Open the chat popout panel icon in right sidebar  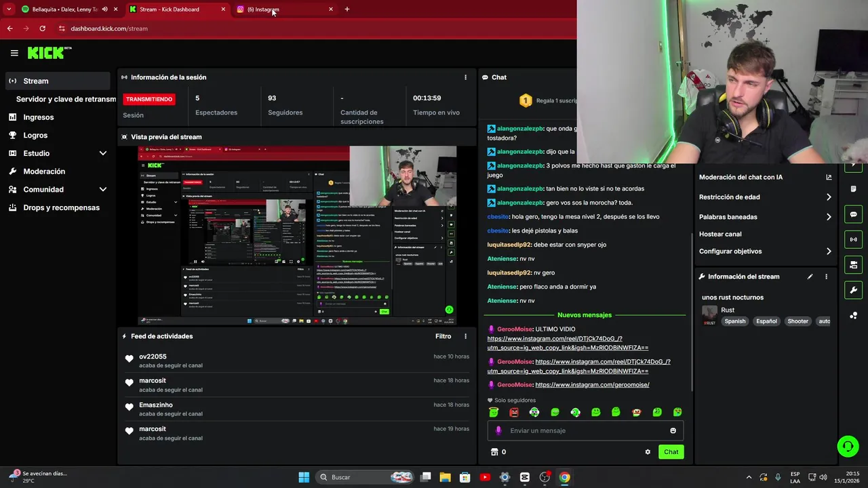coord(853,214)
